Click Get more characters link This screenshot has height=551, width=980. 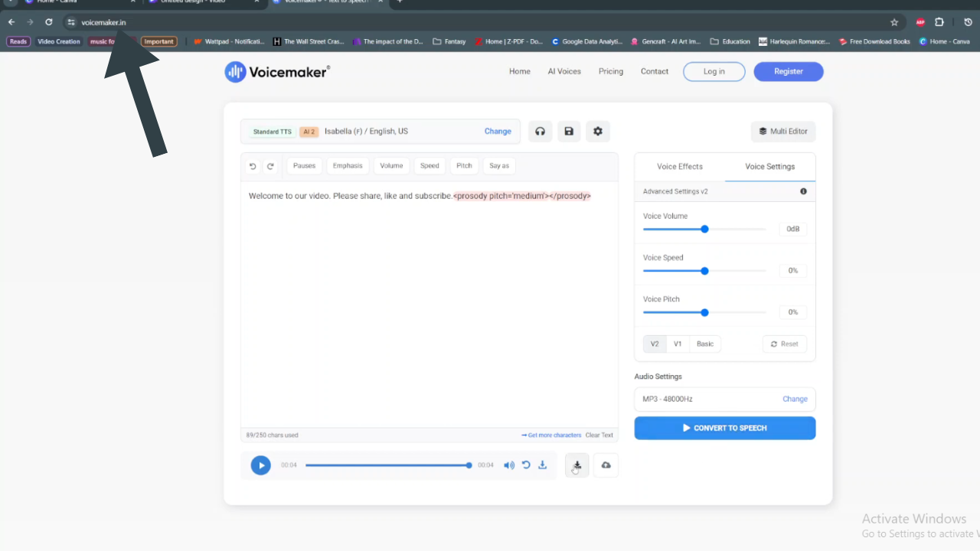pos(552,435)
